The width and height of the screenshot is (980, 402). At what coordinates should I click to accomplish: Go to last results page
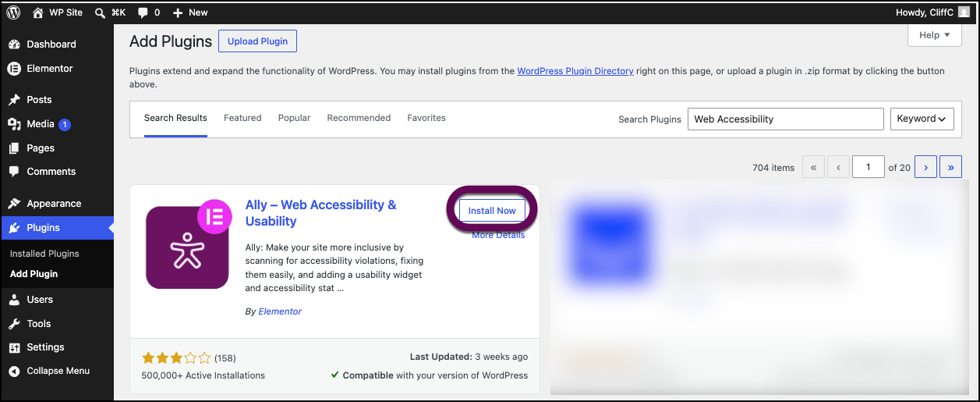click(x=950, y=167)
